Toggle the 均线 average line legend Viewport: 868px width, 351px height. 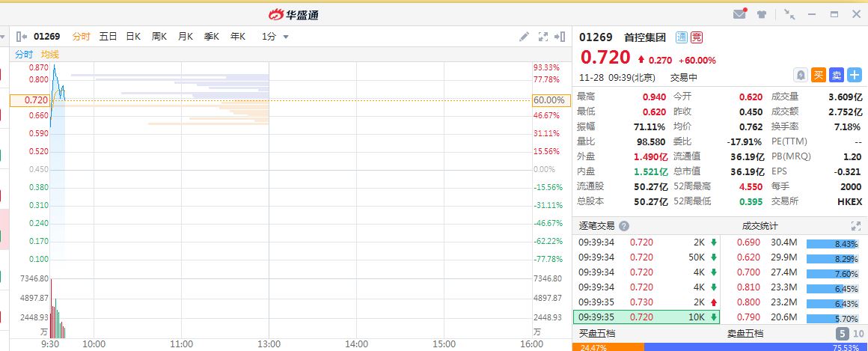coord(50,54)
